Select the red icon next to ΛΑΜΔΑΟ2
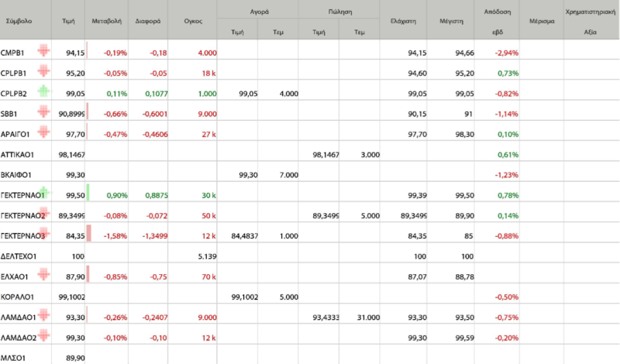 coord(43,335)
